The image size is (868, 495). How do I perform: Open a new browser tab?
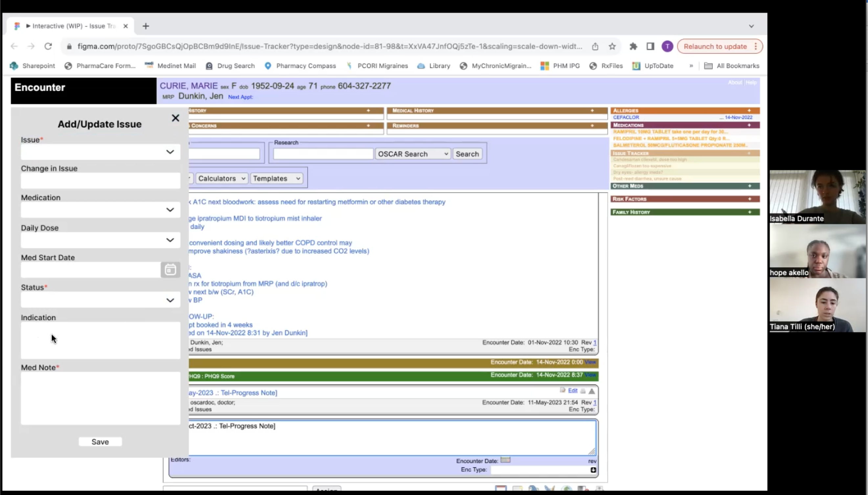(x=146, y=26)
